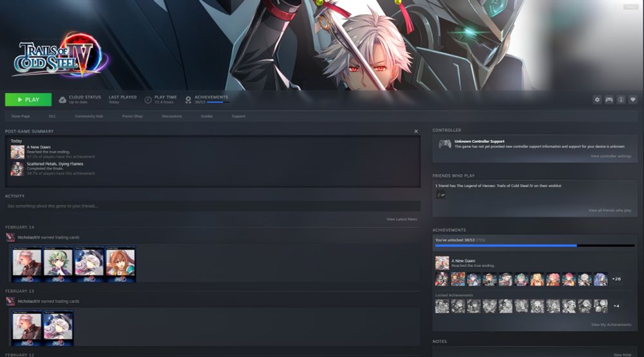The width and height of the screenshot is (644, 357).
Task: Open the Discussions tab
Action: click(172, 116)
